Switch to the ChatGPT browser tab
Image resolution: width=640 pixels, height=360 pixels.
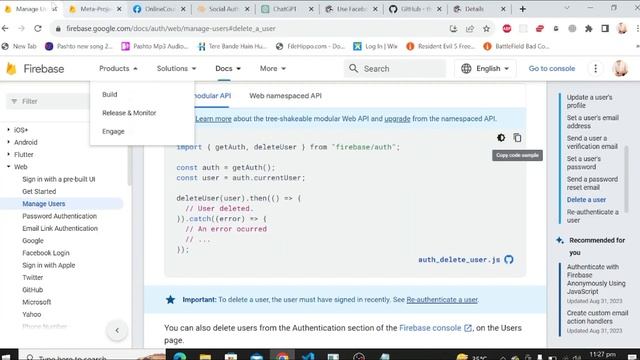287,9
